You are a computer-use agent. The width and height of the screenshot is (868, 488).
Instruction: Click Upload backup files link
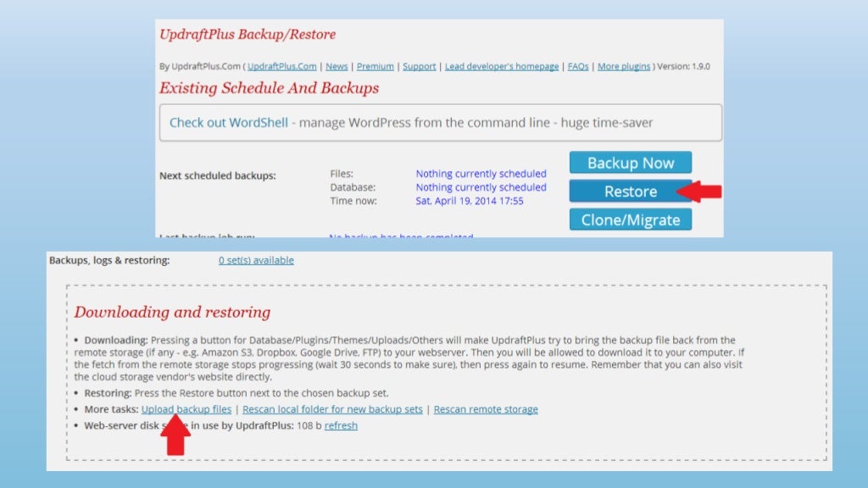point(186,409)
